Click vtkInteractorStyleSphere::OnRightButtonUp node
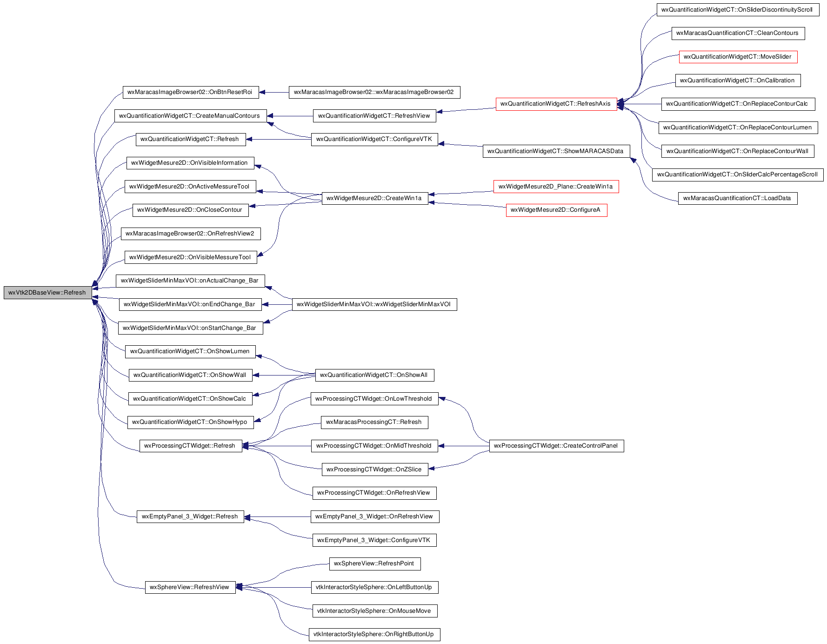 coord(374,634)
